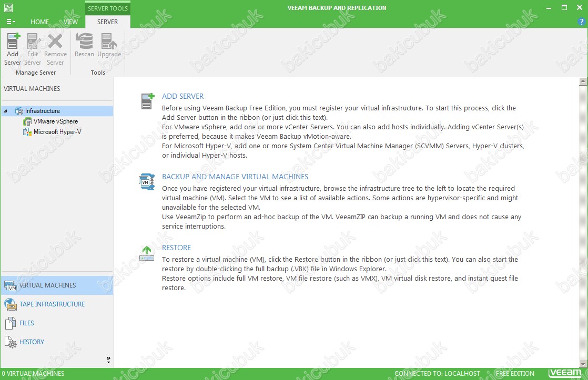588x380 pixels.
Task: Close the Veeam Backup and Replication window
Action: tap(580, 7)
